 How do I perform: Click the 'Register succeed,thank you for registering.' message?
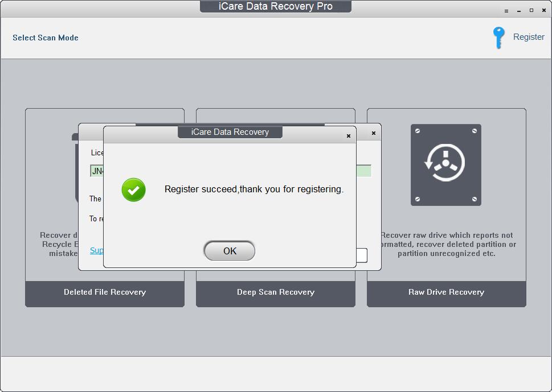254,189
